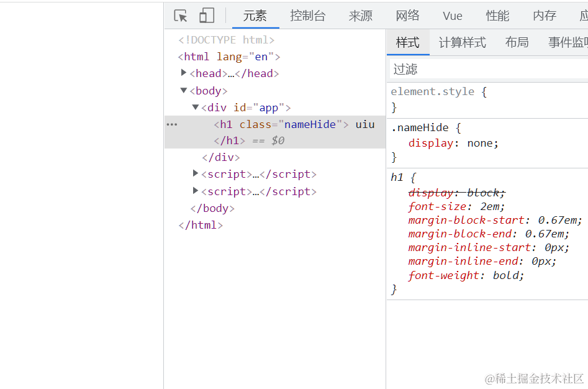Open the 来源 sources tab
The width and height of the screenshot is (588, 389).
pyautogui.click(x=360, y=16)
